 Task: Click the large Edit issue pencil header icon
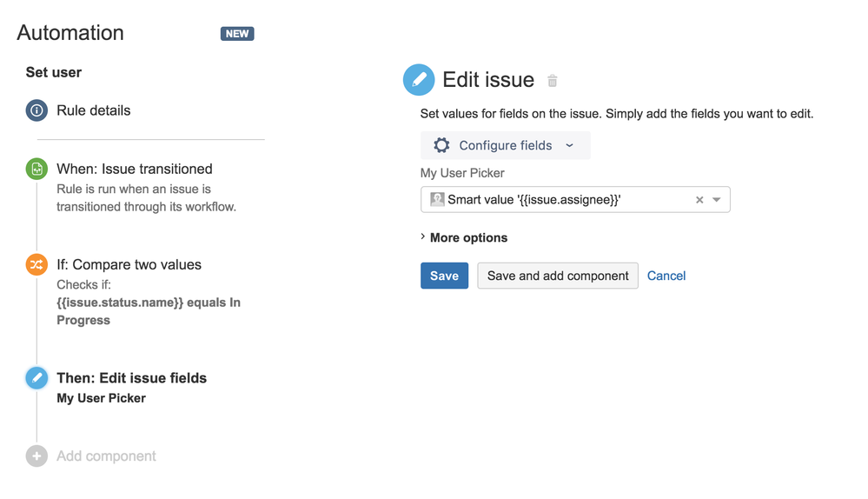click(x=419, y=80)
